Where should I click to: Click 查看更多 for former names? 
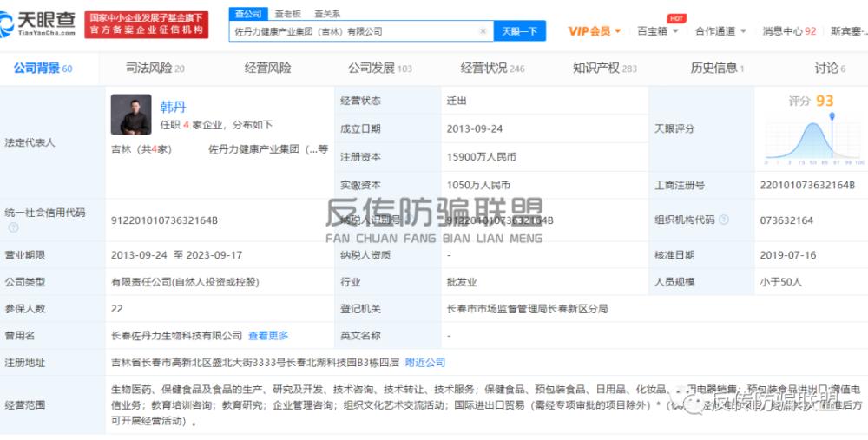268,335
